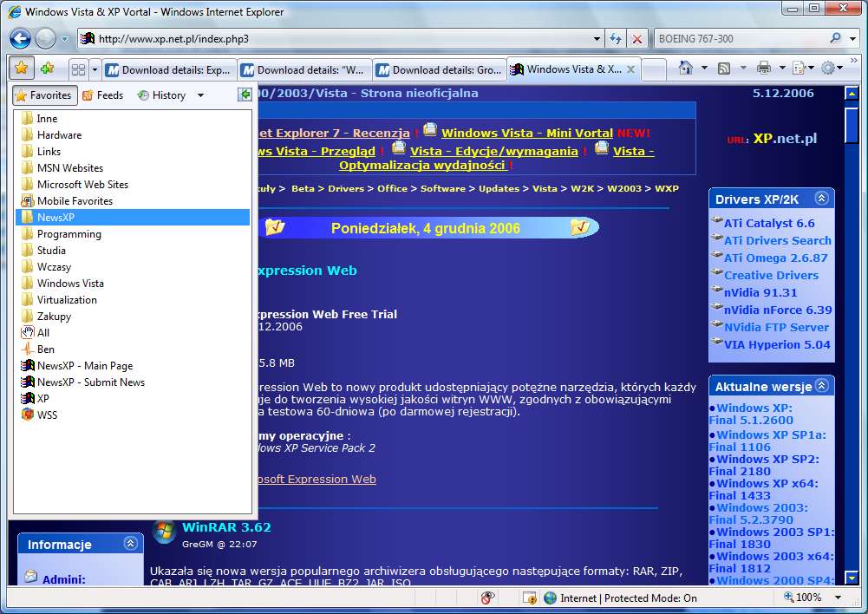Stop page loading with the red X
The width and height of the screenshot is (868, 614).
637,39
